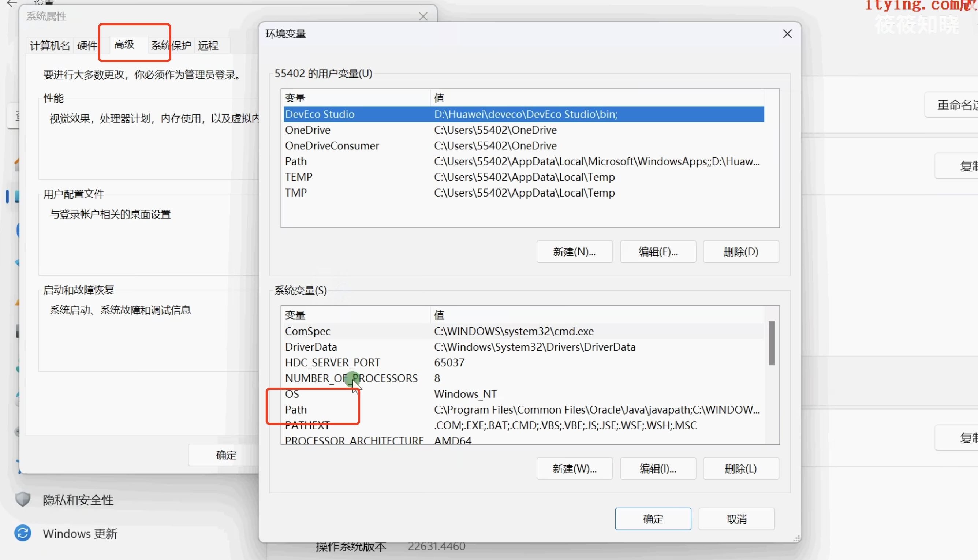This screenshot has width=978, height=560.
Task: Close the System Properties window
Action: (x=423, y=16)
